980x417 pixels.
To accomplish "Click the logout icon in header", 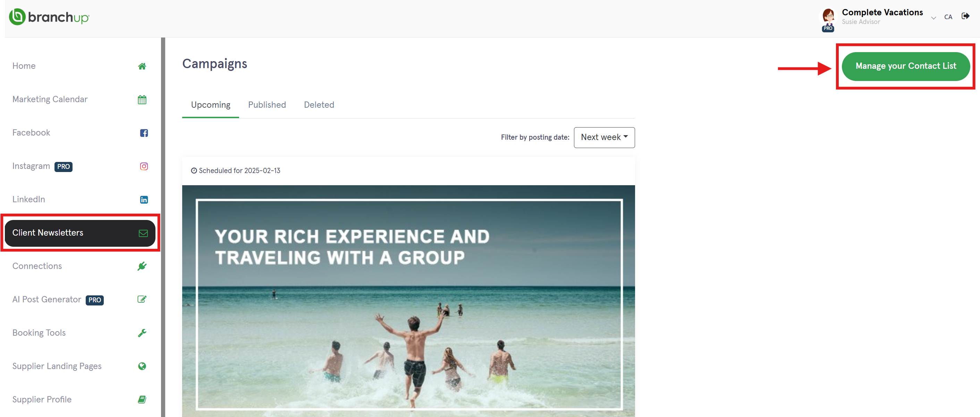I will click(x=965, y=16).
